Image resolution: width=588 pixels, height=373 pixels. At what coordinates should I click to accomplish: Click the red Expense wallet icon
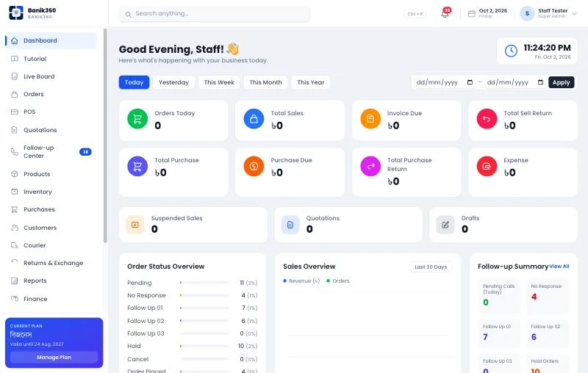coord(487,166)
